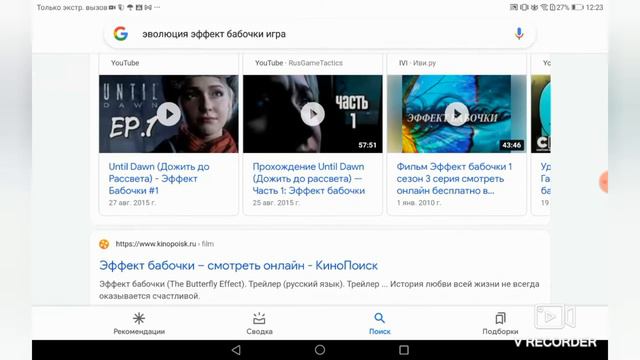Tap the Google logo icon
Screen dimensions: 640x360
(x=121, y=33)
